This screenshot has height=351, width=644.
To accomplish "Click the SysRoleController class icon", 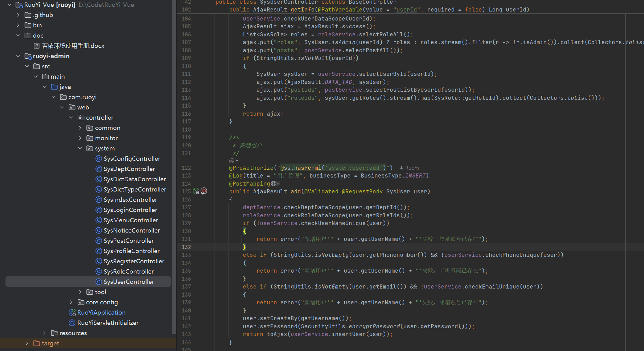I will tap(99, 271).
